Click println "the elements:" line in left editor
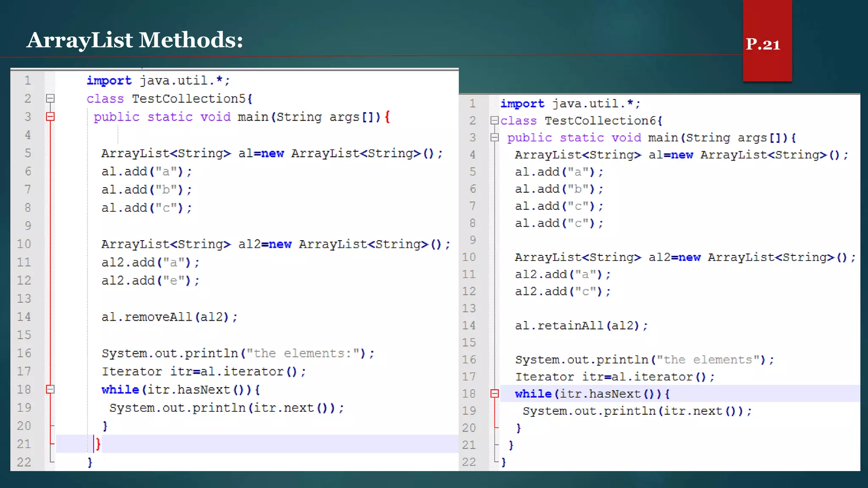Viewport: 868px width, 488px height. pyautogui.click(x=238, y=353)
